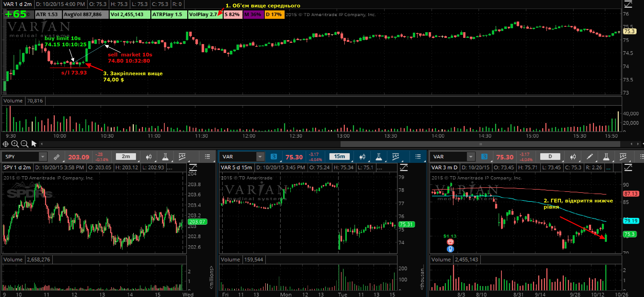Image resolution: width=644 pixels, height=297 pixels.
Task: Click the AvgVol 887,886 label
Action: point(86,15)
